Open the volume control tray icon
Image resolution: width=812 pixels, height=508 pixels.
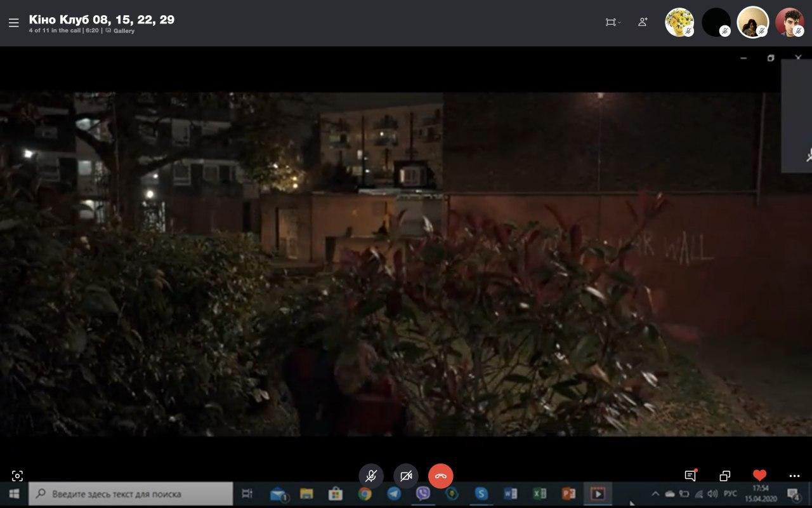(x=712, y=493)
